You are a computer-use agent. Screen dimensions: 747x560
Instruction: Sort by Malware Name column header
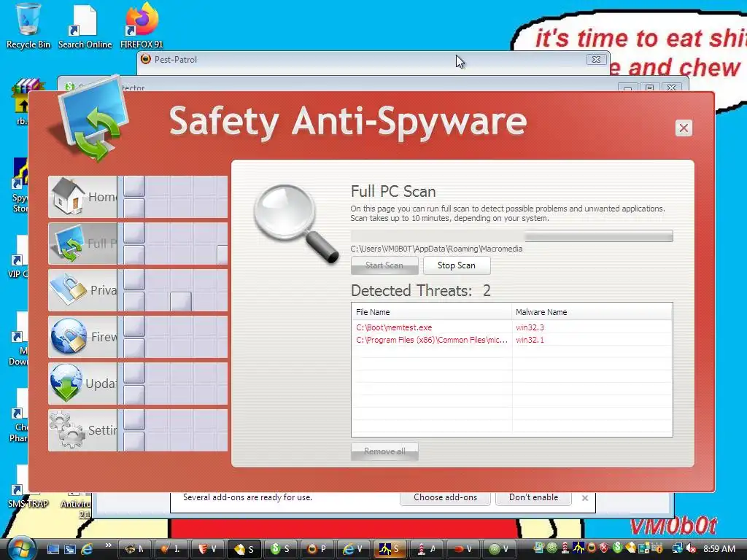tap(592, 312)
